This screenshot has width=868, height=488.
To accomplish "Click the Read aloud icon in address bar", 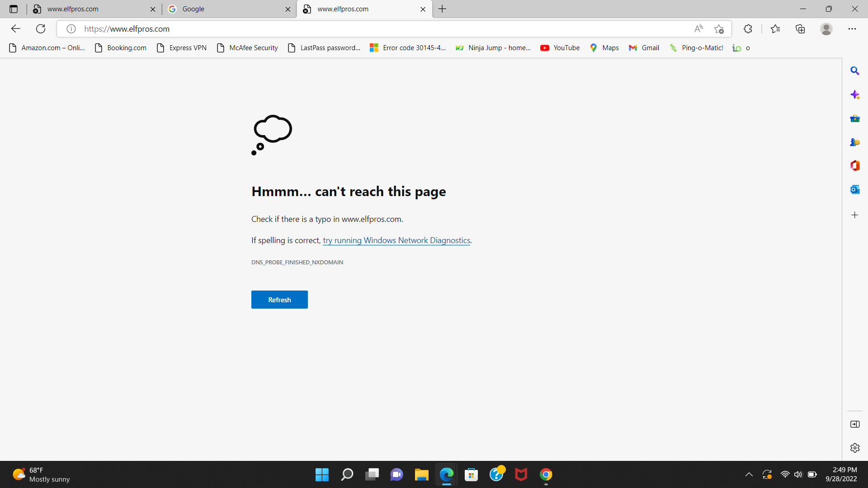I will pyautogui.click(x=698, y=29).
